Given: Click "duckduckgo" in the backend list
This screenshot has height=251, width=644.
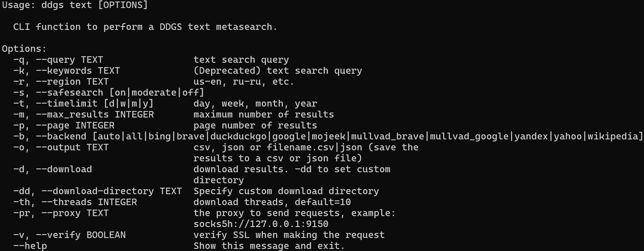Looking at the screenshot, I should point(239,136).
